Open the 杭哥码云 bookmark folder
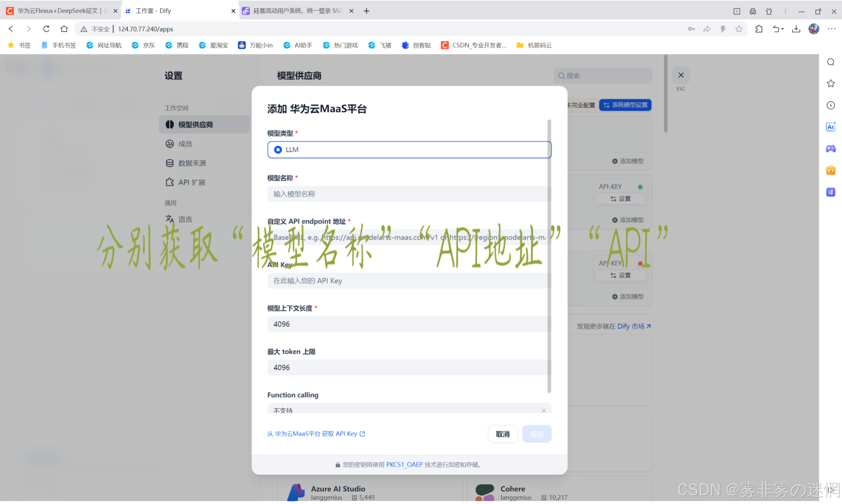Screen dimensions: 842x504 [534, 45]
